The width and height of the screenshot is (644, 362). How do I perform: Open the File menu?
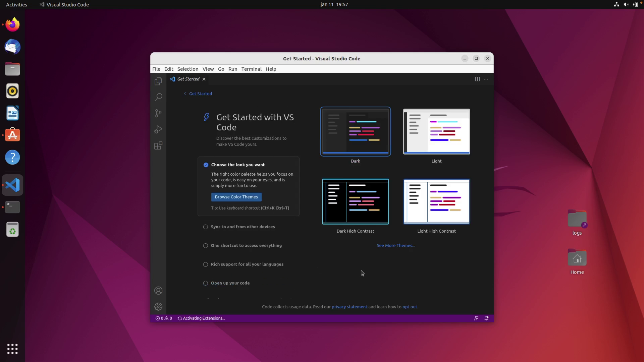[x=156, y=69]
